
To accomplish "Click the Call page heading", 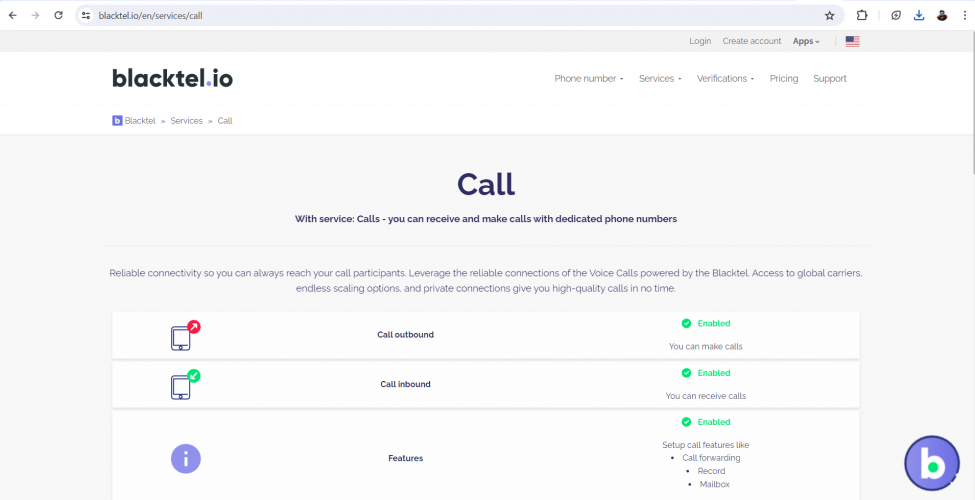I will pyautogui.click(x=486, y=184).
